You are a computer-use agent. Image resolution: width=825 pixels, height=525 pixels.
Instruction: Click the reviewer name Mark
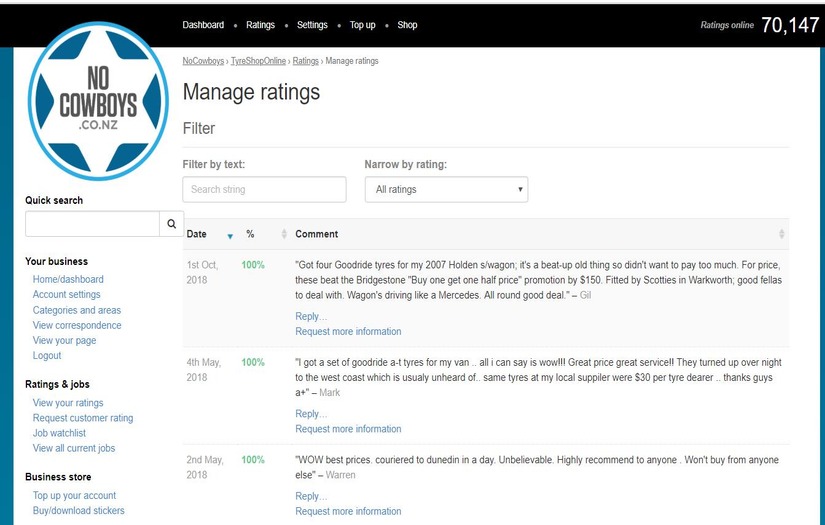[329, 393]
